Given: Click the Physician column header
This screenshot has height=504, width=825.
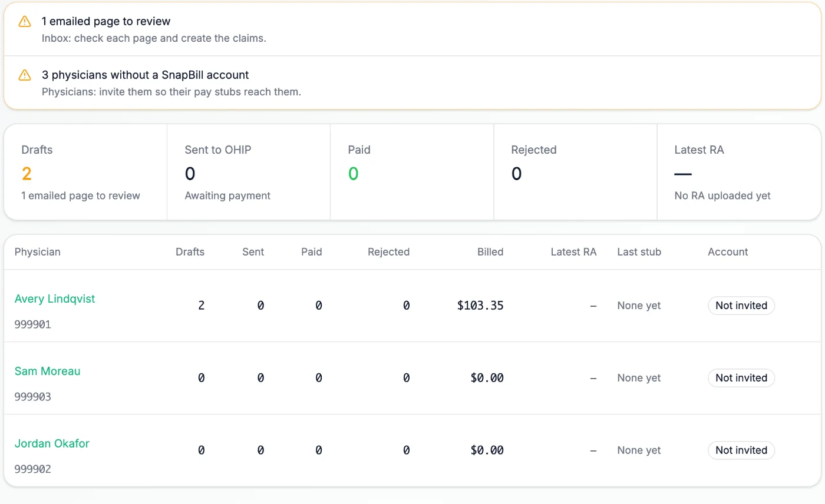Looking at the screenshot, I should tap(38, 252).
